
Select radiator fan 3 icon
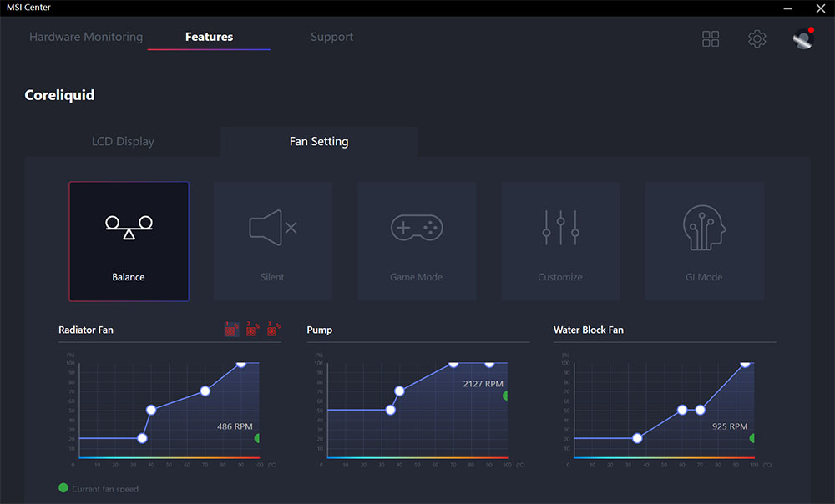[273, 329]
